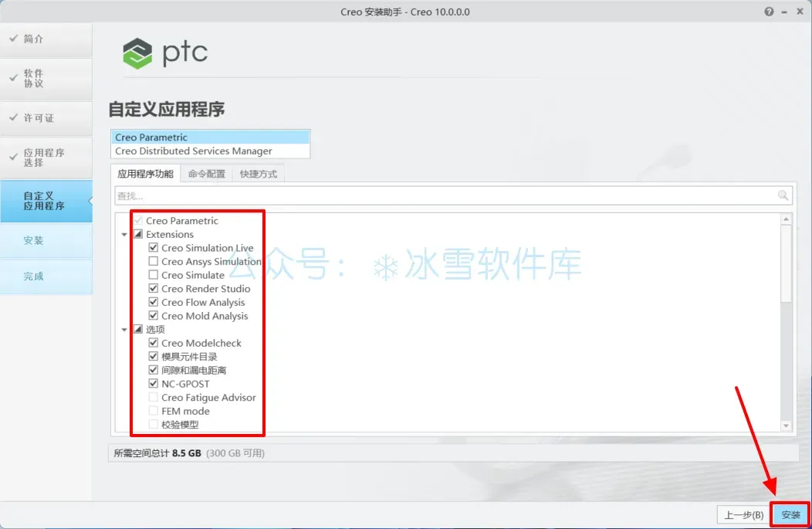The width and height of the screenshot is (812, 529).
Task: Toggle the 选项 group checkbox
Action: [138, 329]
